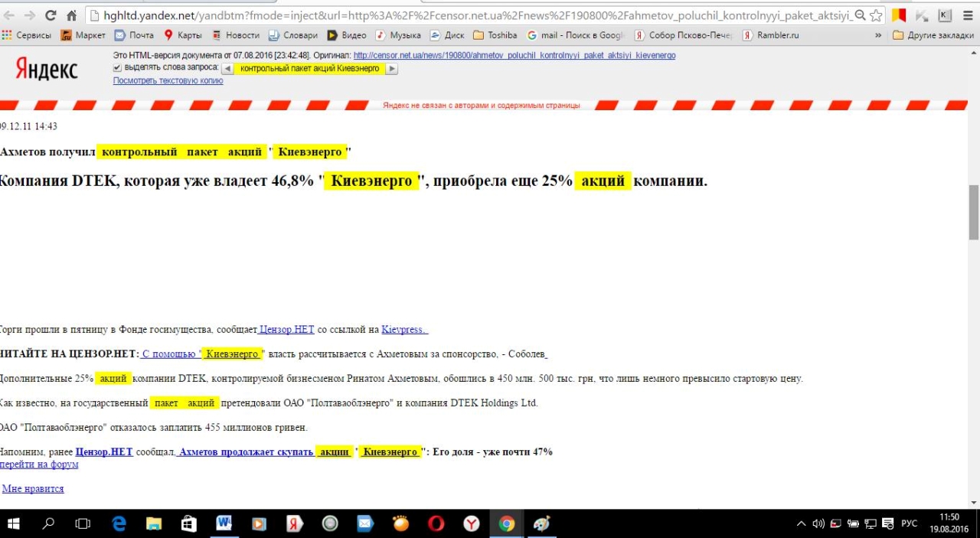The height and width of the screenshot is (538, 980).
Task: Open the Музыка bookmark
Action: [398, 35]
